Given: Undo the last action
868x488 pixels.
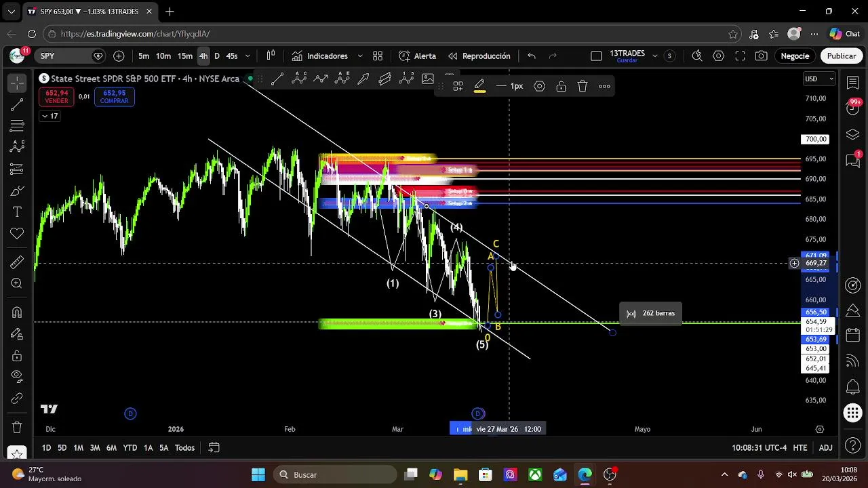Looking at the screenshot, I should (x=532, y=56).
